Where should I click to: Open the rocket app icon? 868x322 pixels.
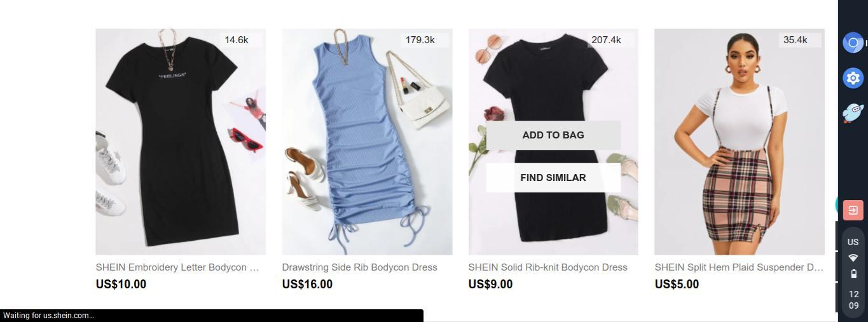click(x=853, y=113)
